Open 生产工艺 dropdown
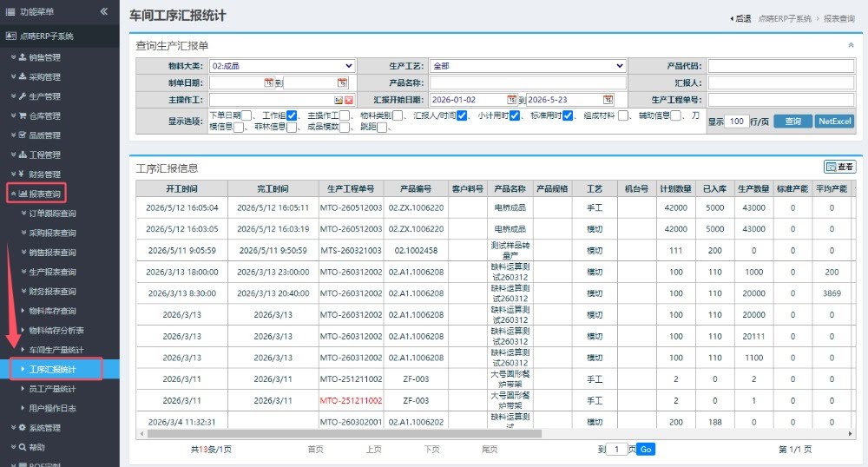This screenshot has height=467, width=868. [528, 66]
